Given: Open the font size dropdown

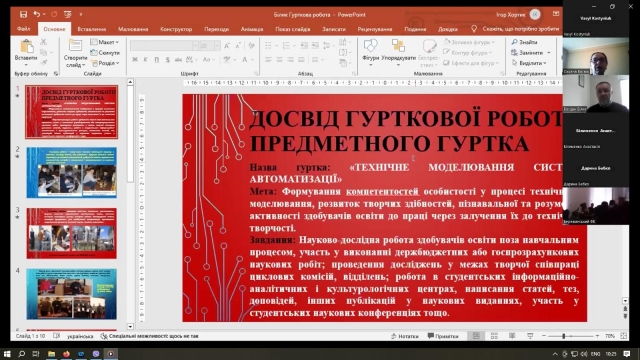Looking at the screenshot, I should pos(217,46).
